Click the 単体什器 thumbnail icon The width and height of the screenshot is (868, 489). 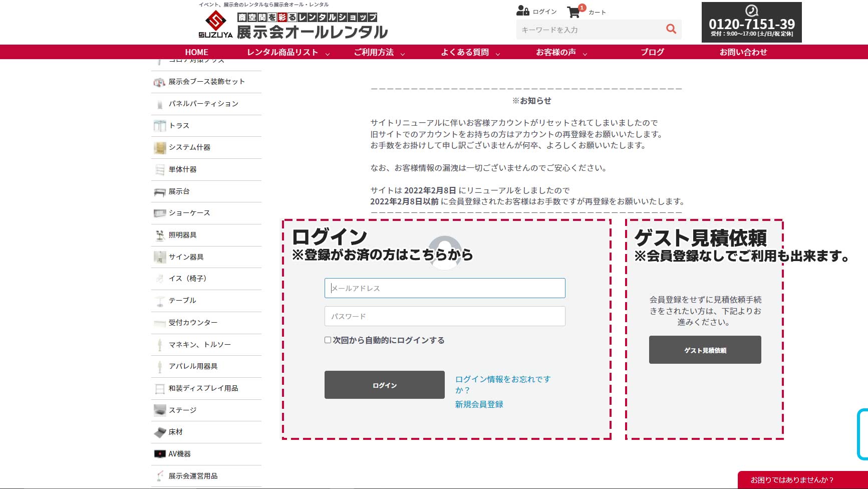(159, 170)
